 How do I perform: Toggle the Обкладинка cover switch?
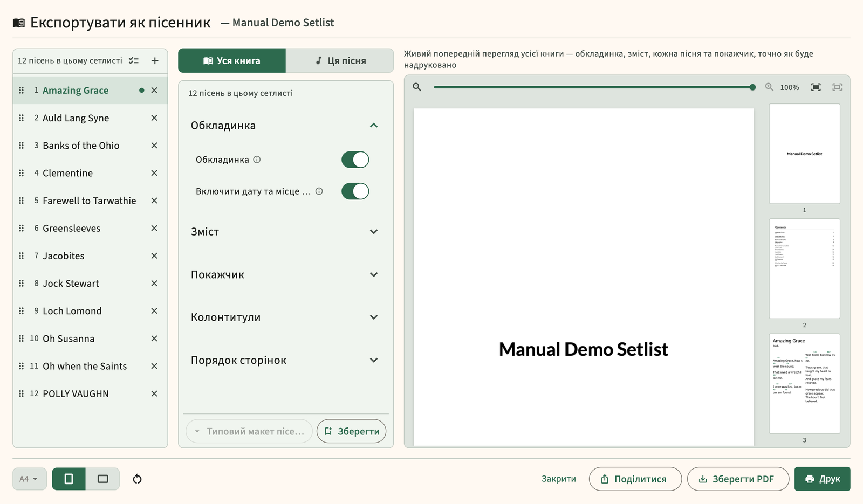pos(355,160)
